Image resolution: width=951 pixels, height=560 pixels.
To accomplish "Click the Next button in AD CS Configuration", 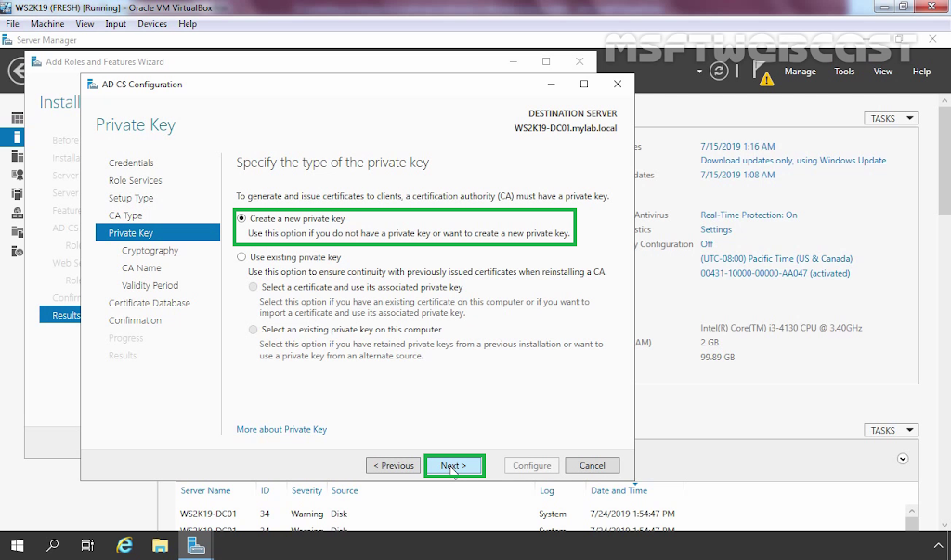I will pos(454,466).
